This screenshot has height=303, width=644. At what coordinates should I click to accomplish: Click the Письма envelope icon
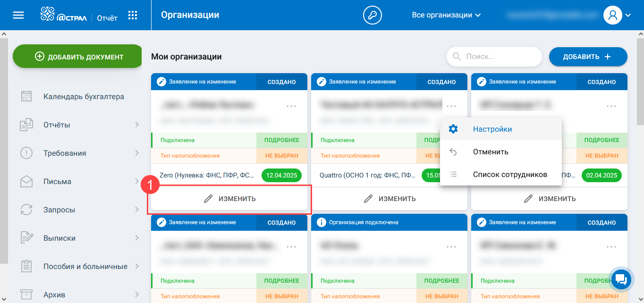pyautogui.click(x=26, y=182)
